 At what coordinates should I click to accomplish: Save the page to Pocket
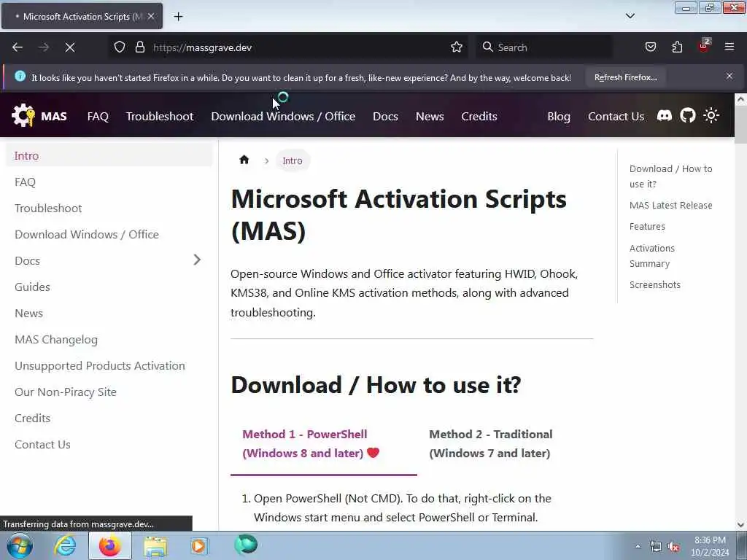[650, 47]
